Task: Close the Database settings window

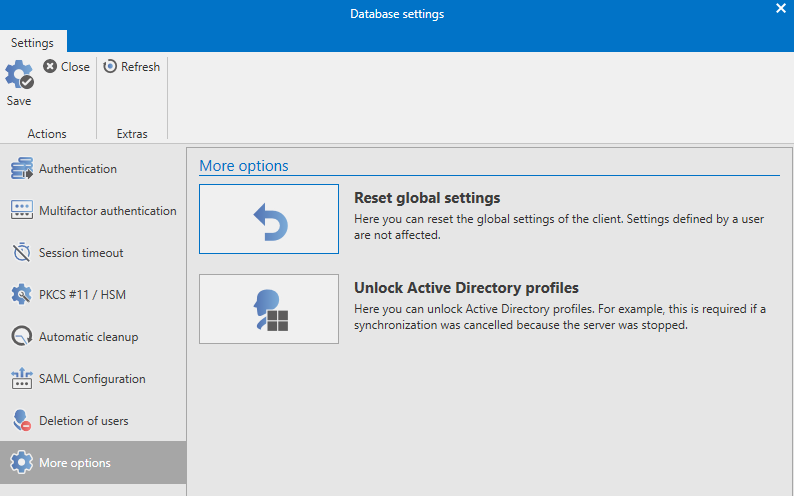Action: [x=781, y=8]
